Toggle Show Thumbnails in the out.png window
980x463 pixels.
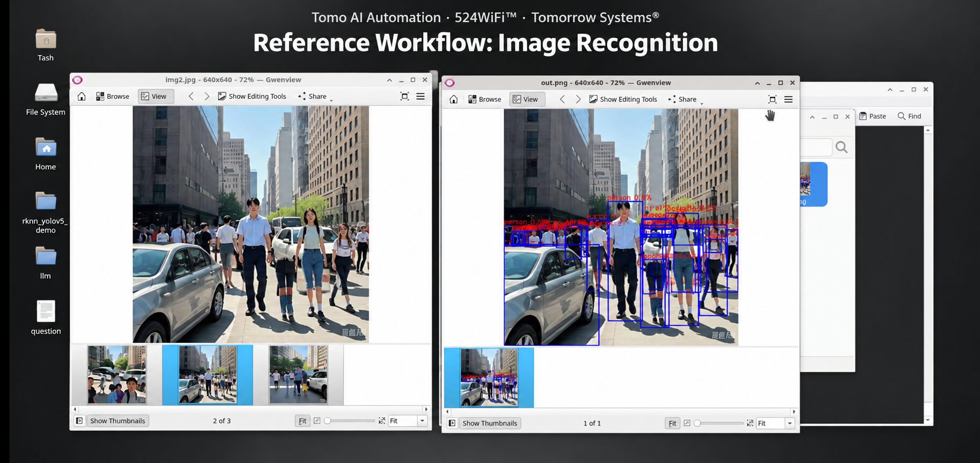coord(490,423)
